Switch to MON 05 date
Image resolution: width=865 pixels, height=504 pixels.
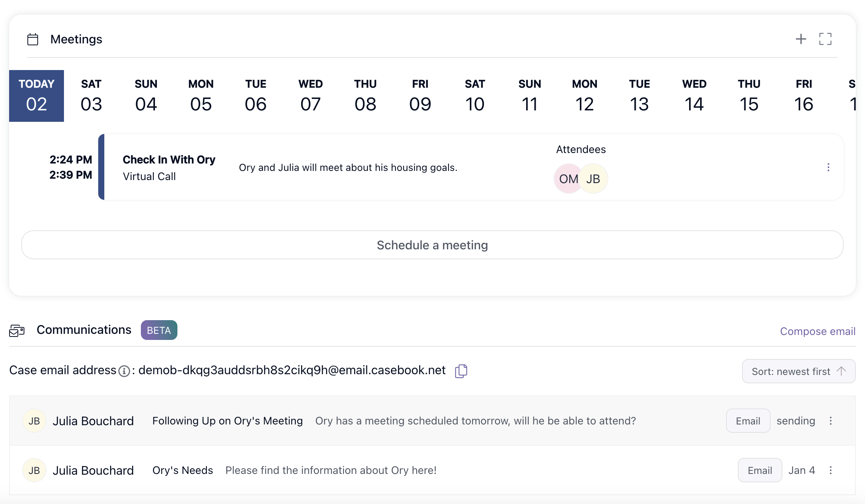(x=201, y=96)
